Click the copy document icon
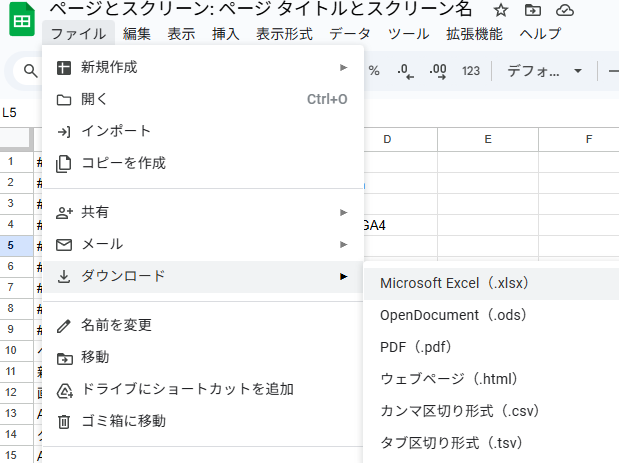619x463 pixels. pos(64,164)
